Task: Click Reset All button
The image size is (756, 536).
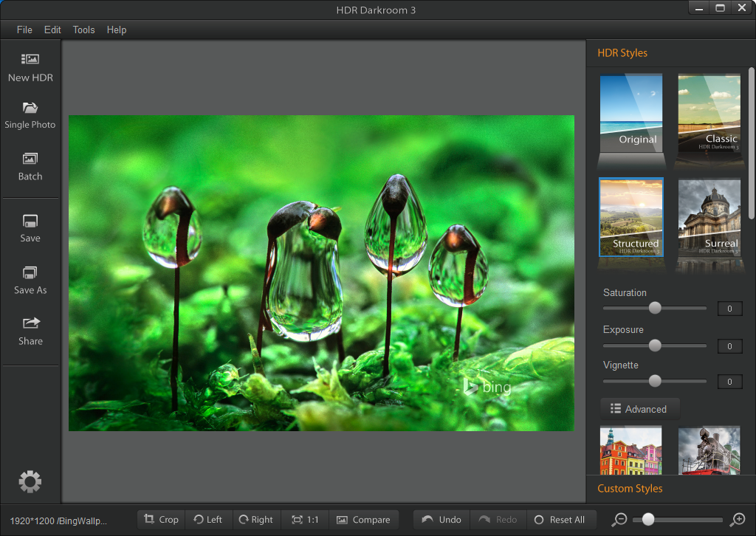Action: click(560, 520)
